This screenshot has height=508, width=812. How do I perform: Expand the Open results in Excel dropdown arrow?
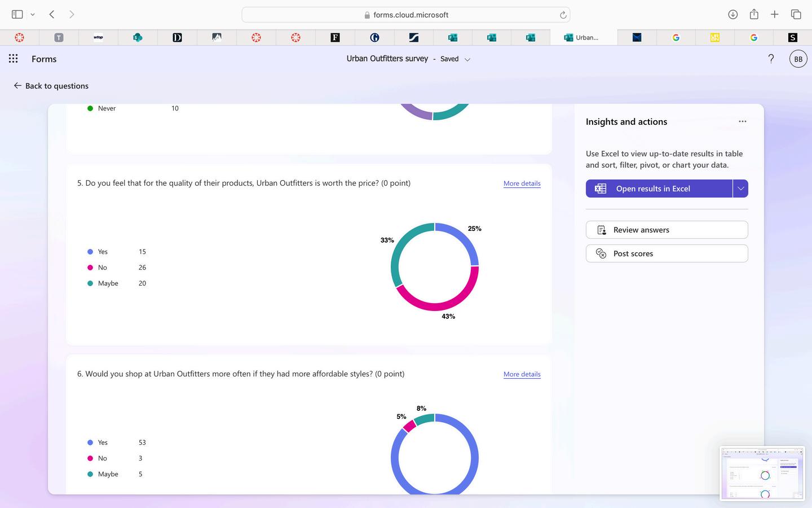[x=740, y=189]
